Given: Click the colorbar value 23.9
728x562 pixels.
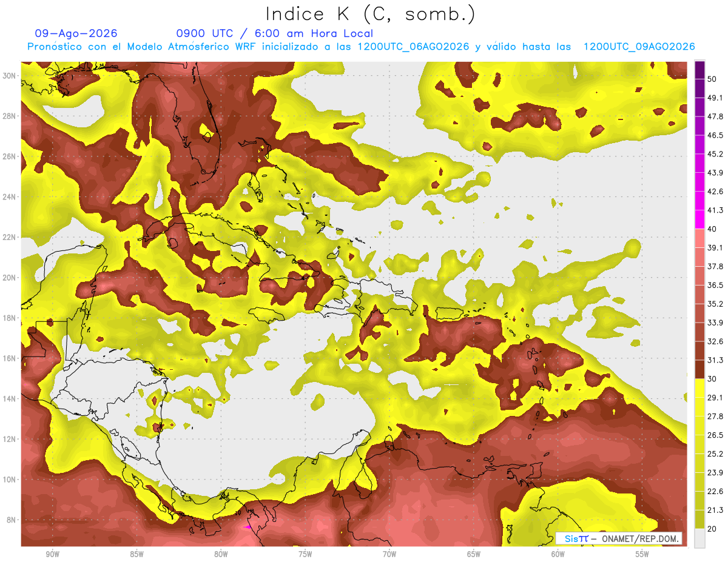Looking at the screenshot, I should pyautogui.click(x=715, y=473).
